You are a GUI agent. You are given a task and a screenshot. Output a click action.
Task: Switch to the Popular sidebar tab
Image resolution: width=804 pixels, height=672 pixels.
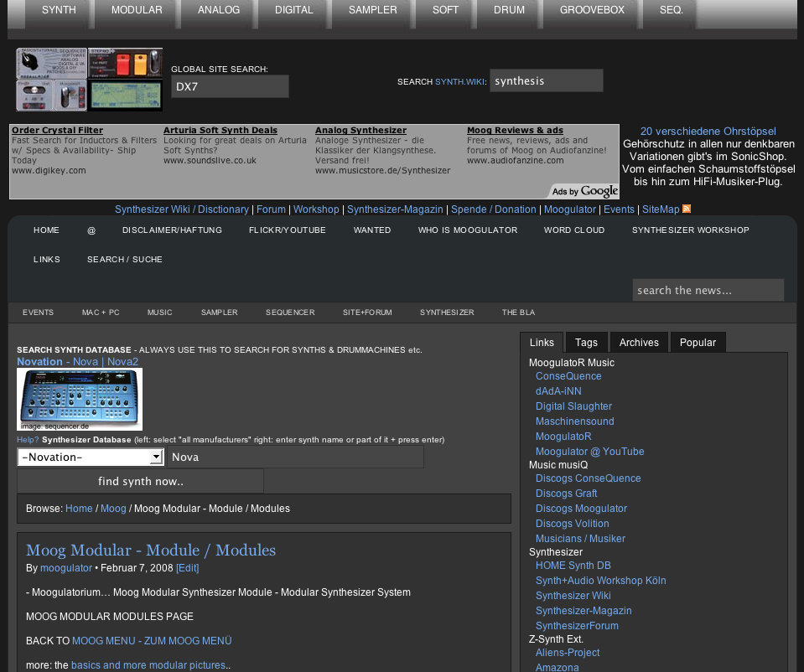[x=698, y=343]
